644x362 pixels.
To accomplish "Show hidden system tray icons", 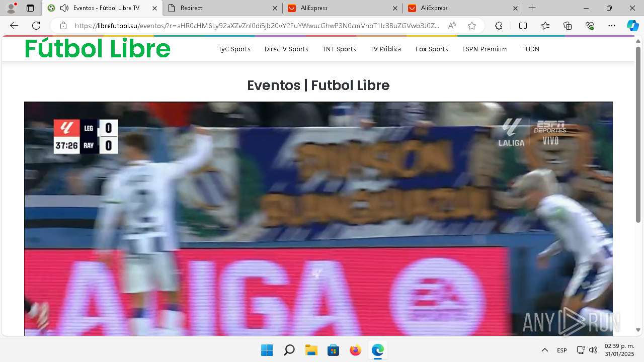I will click(x=544, y=350).
